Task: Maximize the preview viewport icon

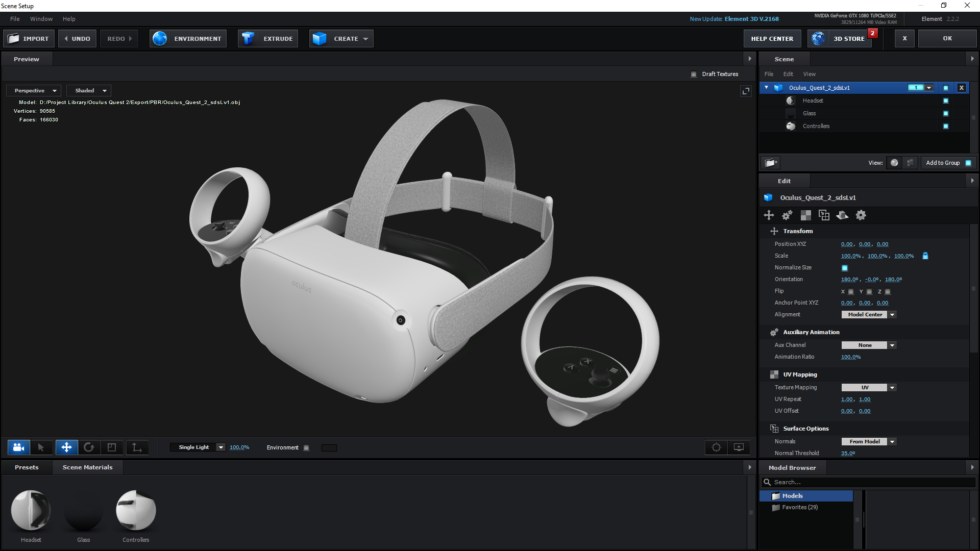Action: pyautogui.click(x=746, y=91)
